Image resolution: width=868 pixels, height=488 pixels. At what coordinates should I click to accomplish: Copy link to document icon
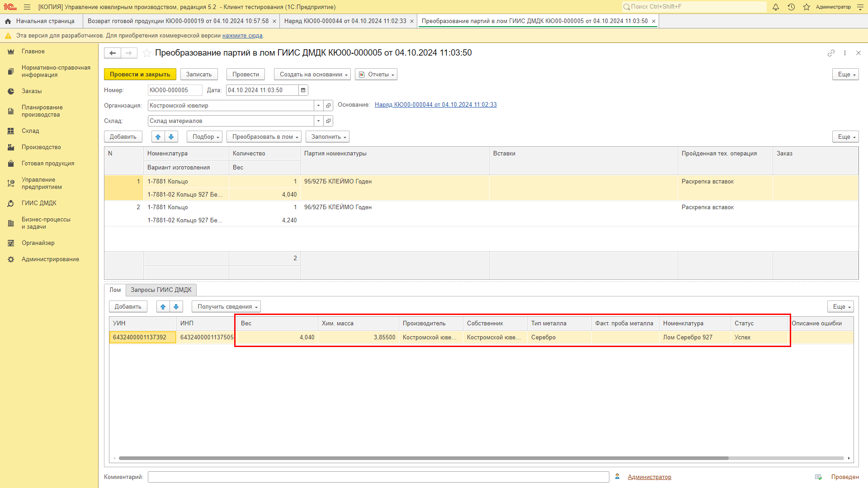[x=831, y=53]
